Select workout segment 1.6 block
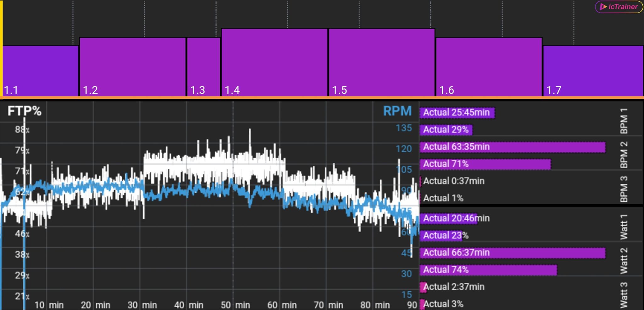644x310 pixels. pyautogui.click(x=489, y=67)
